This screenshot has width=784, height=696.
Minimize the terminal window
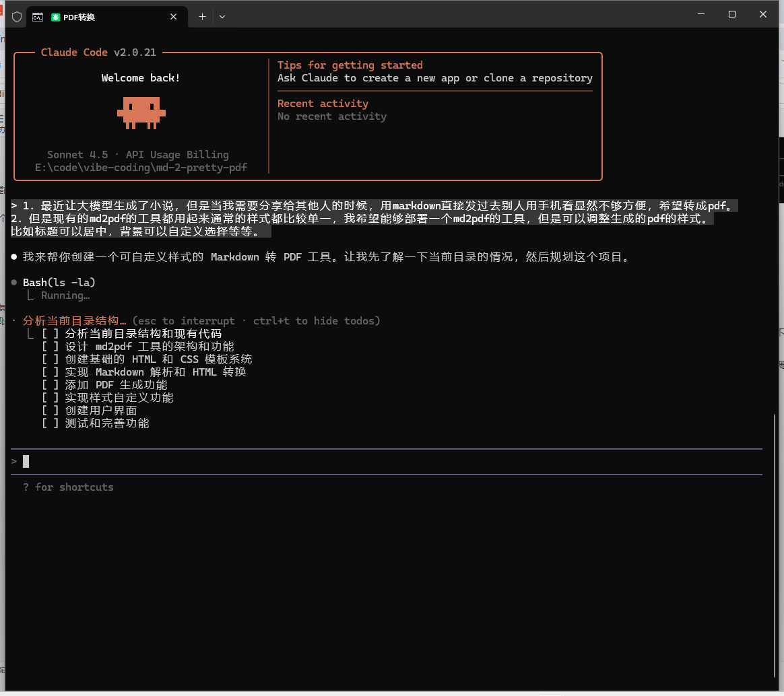tap(701, 14)
